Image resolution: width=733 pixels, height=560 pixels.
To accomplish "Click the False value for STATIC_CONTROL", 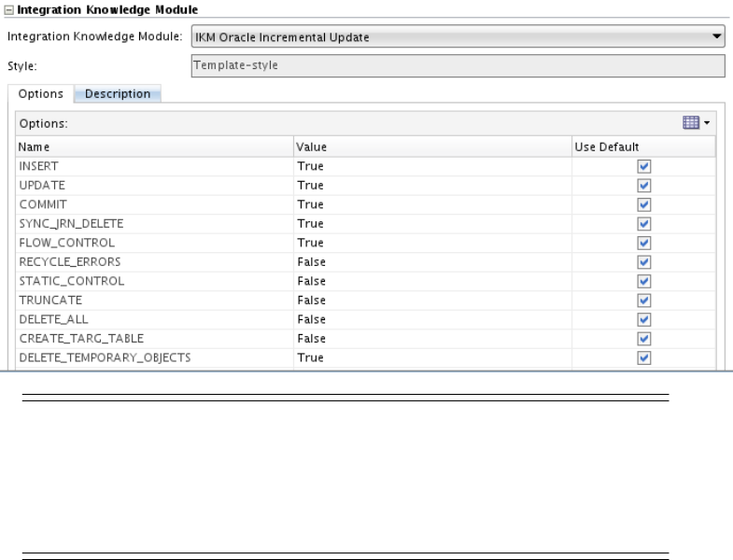I will pyautogui.click(x=311, y=282).
